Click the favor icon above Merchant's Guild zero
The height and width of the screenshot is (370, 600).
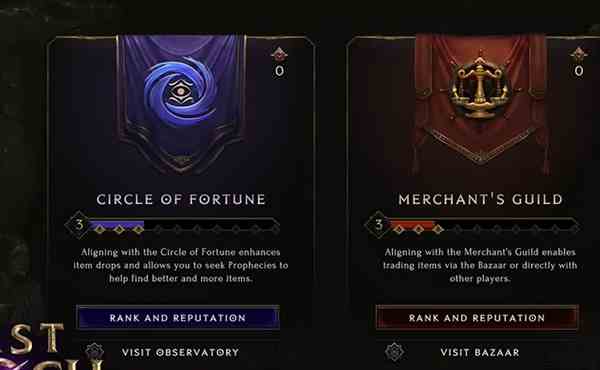tap(579, 55)
